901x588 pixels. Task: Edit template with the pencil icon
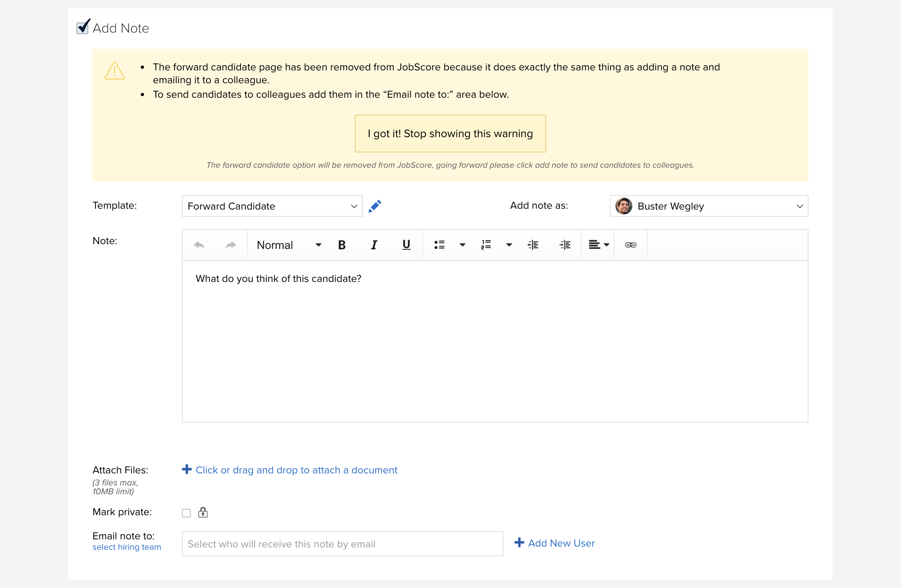[x=375, y=206]
